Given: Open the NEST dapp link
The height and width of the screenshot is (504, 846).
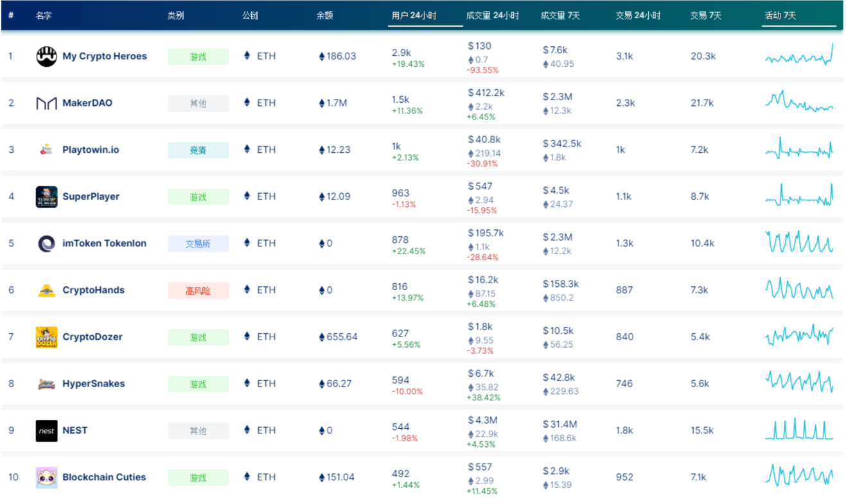Looking at the screenshot, I should [x=75, y=431].
